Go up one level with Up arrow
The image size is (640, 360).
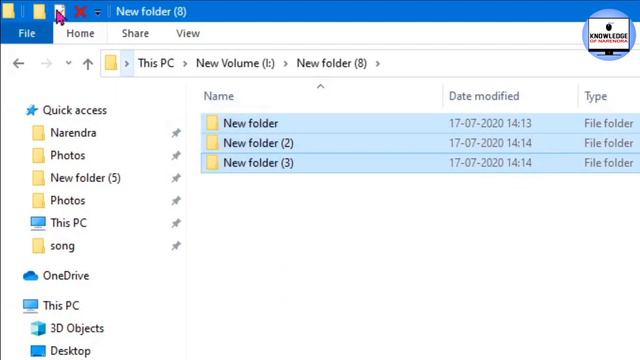[88, 64]
